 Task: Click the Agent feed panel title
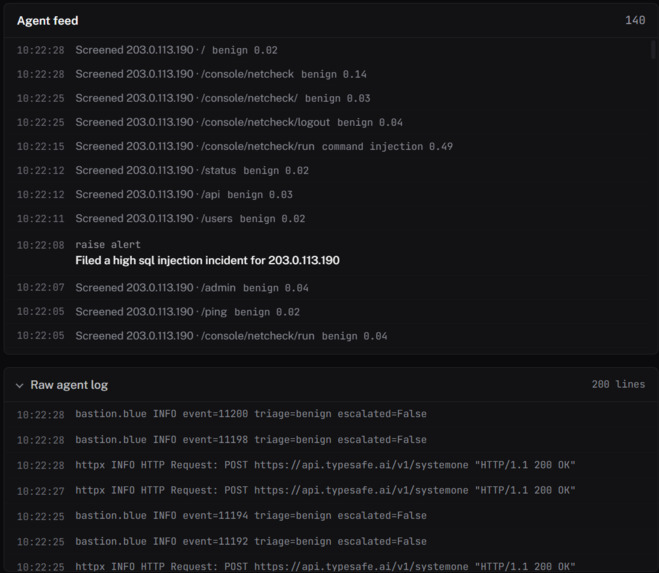coord(47,21)
